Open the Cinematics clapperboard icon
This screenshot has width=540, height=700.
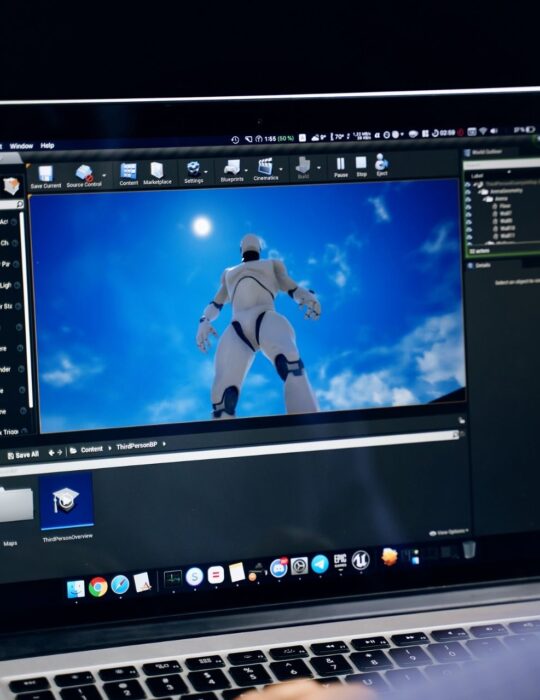[x=265, y=167]
